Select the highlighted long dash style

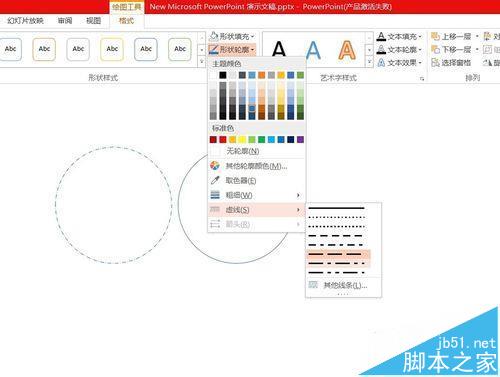tap(337, 254)
